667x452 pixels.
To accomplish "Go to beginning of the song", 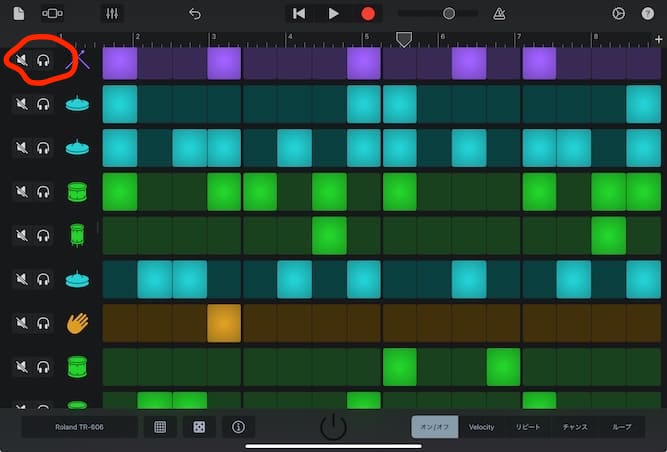I will pyautogui.click(x=299, y=14).
